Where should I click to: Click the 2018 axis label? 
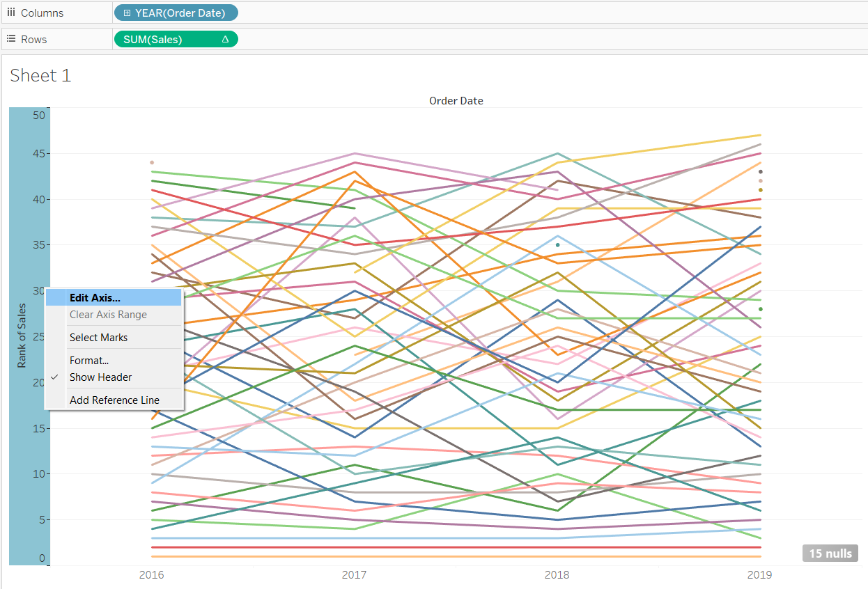tap(557, 575)
